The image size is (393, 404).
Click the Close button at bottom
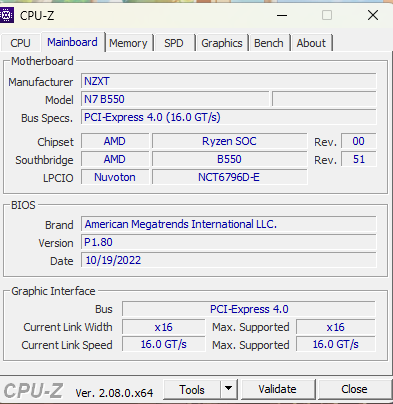(x=354, y=389)
